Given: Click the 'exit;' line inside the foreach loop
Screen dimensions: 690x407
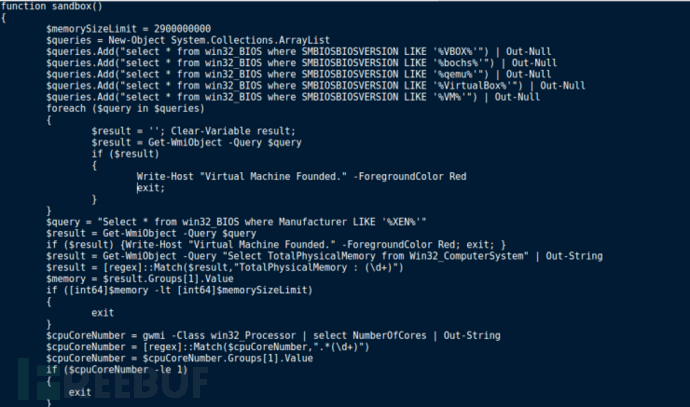Looking at the screenshot, I should point(150,187).
